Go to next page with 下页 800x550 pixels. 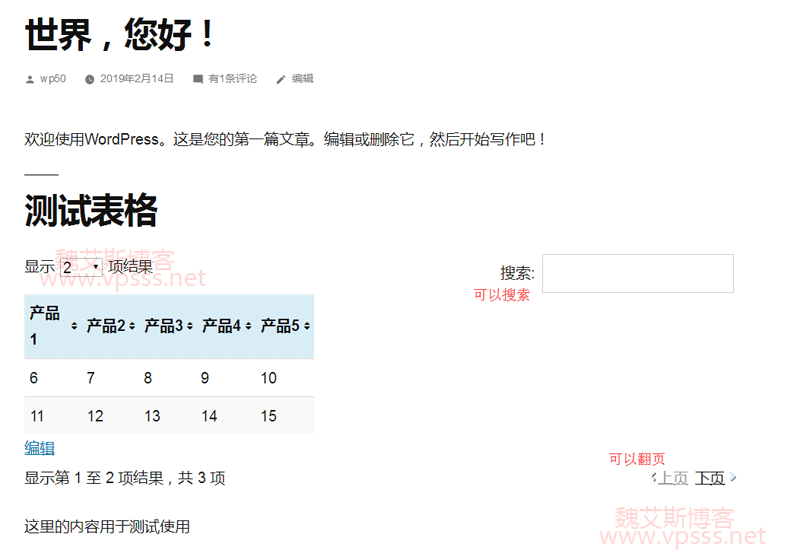click(x=710, y=478)
